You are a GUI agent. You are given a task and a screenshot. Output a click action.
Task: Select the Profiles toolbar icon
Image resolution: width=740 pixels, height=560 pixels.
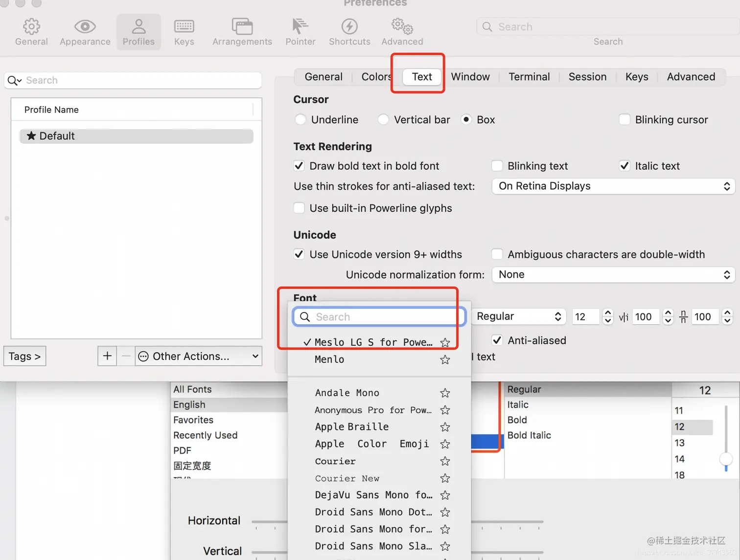[x=139, y=32]
